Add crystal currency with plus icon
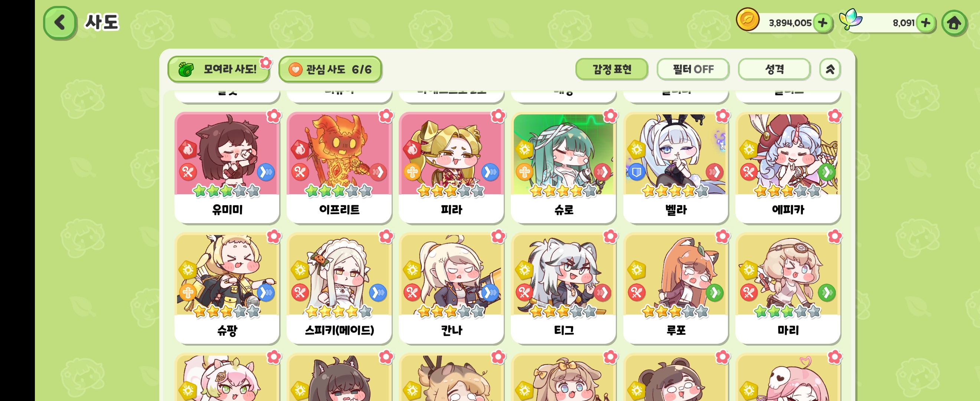Screen dimensions: 980x401 click(925, 23)
